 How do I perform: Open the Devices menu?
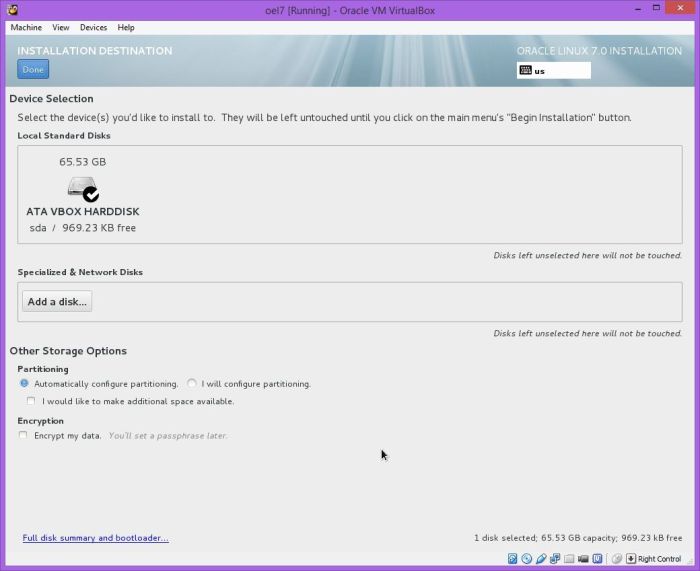93,28
